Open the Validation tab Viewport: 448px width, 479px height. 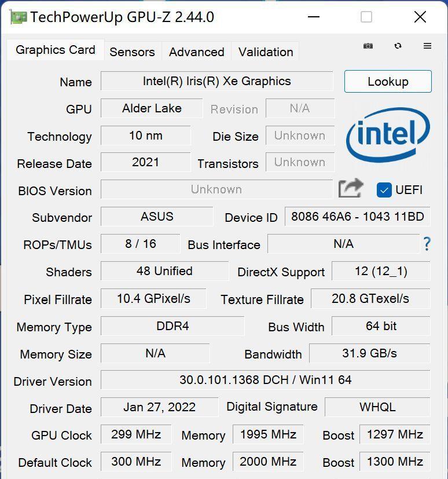point(266,52)
